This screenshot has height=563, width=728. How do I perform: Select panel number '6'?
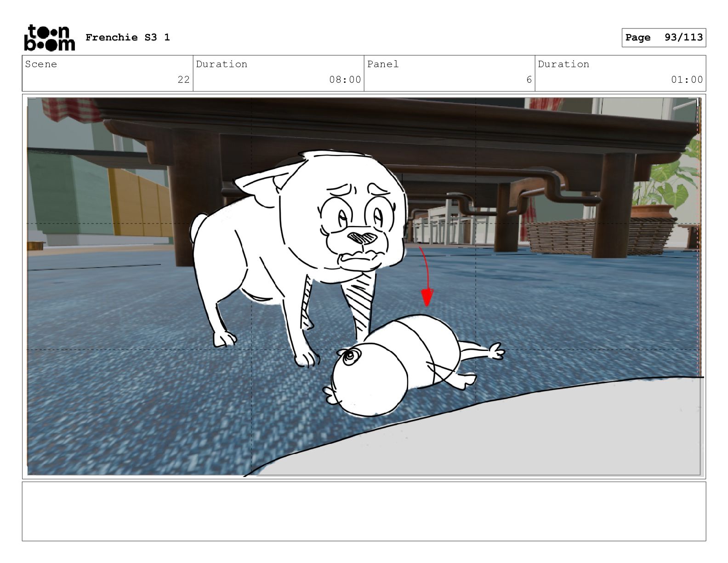pyautogui.click(x=529, y=80)
